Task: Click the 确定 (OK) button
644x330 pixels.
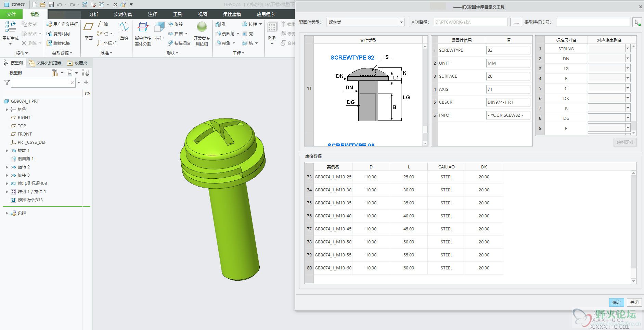Action: (617, 303)
